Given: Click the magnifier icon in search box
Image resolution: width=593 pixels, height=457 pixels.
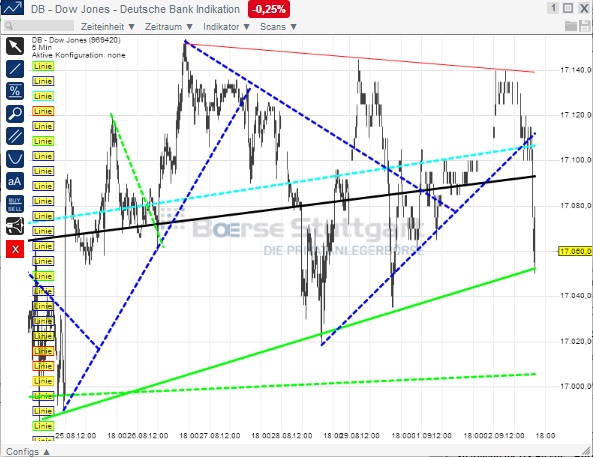Looking at the screenshot, I should pos(9,26).
